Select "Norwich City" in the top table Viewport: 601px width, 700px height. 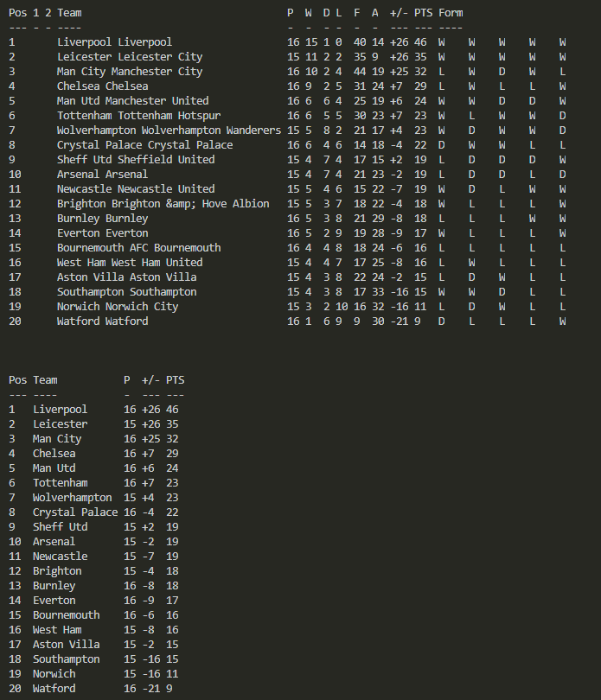[143, 306]
